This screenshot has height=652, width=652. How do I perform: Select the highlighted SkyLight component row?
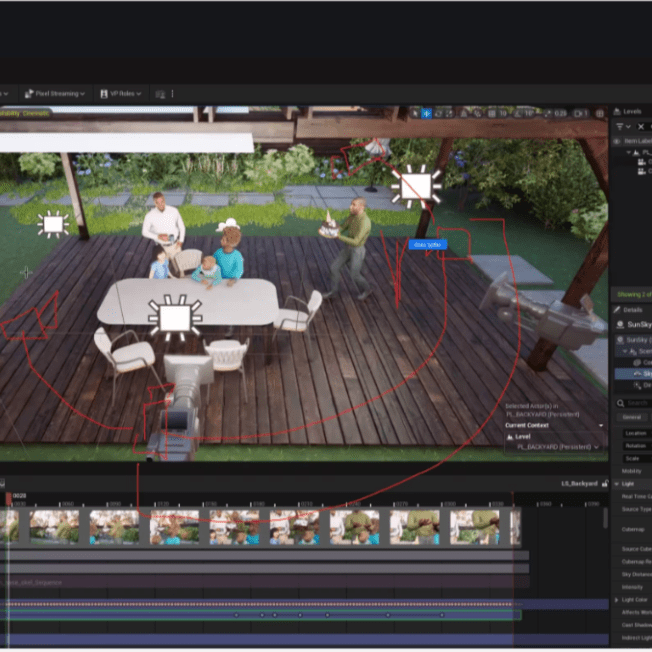(634, 374)
